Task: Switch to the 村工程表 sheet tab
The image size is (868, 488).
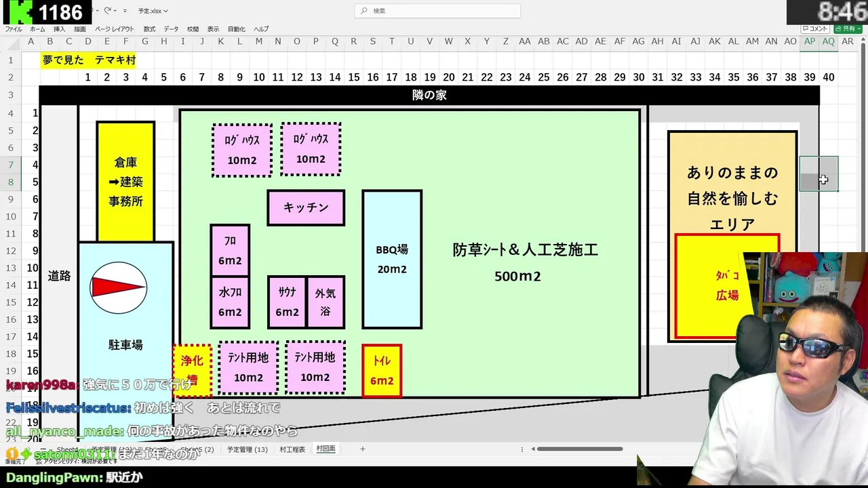Action: [x=292, y=449]
